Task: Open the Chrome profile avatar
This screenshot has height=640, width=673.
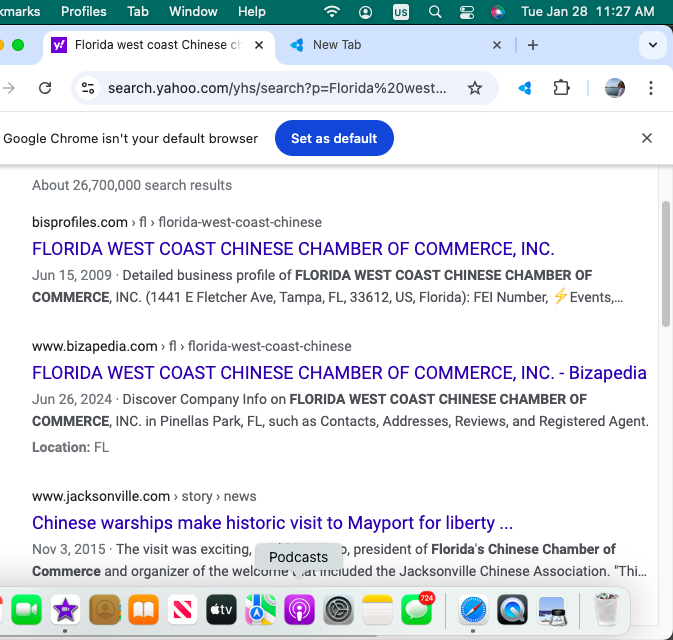Action: coord(615,88)
